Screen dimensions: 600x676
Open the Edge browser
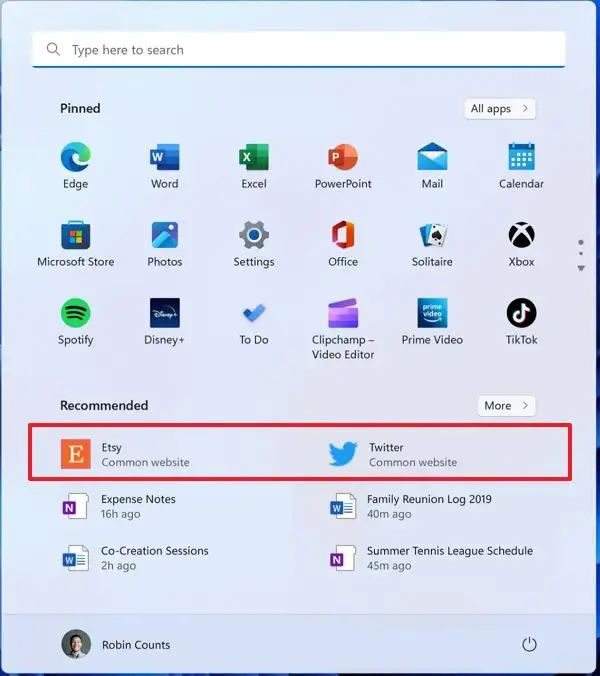pyautogui.click(x=75, y=166)
